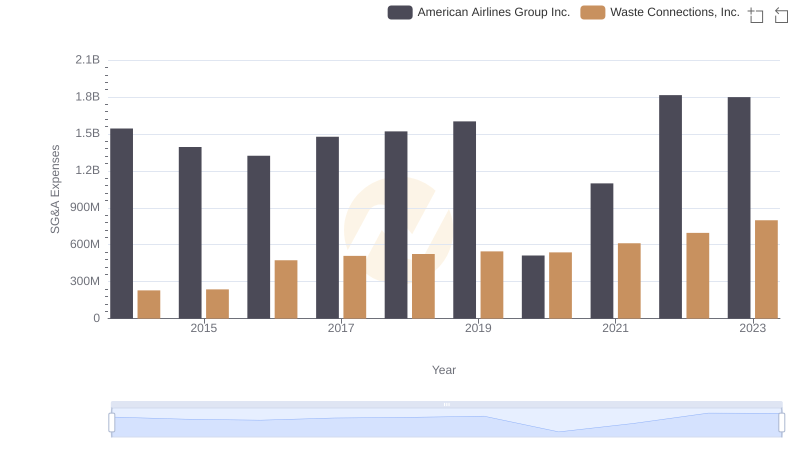This screenshot has height=461, width=800.
Task: Click the 300M y-axis label
Action: click(x=85, y=281)
